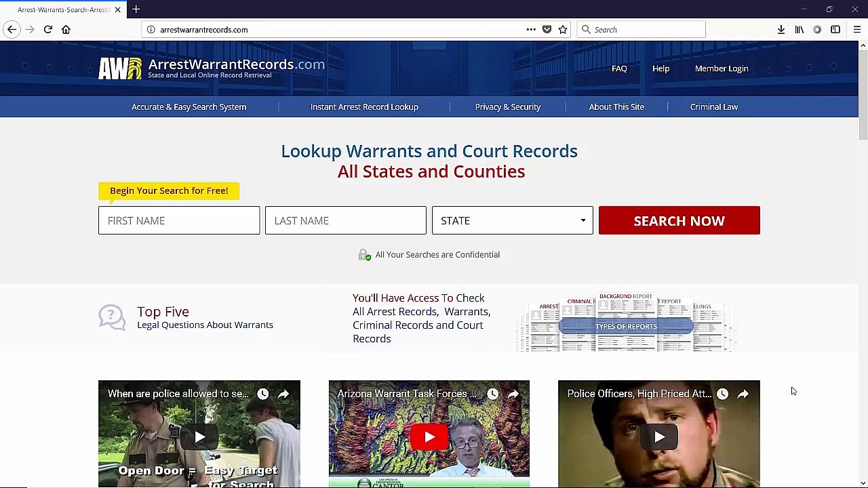Save page to Pocket icon
This screenshot has height=488, width=868.
(547, 30)
